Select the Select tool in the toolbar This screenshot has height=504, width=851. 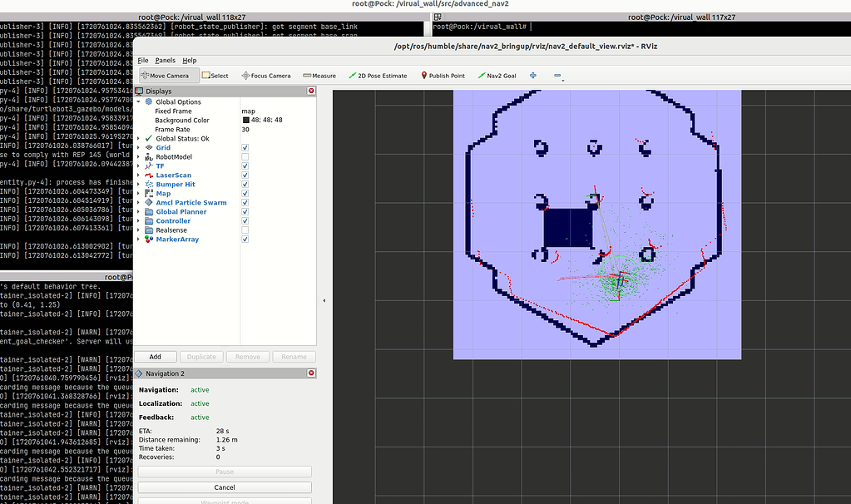click(215, 75)
